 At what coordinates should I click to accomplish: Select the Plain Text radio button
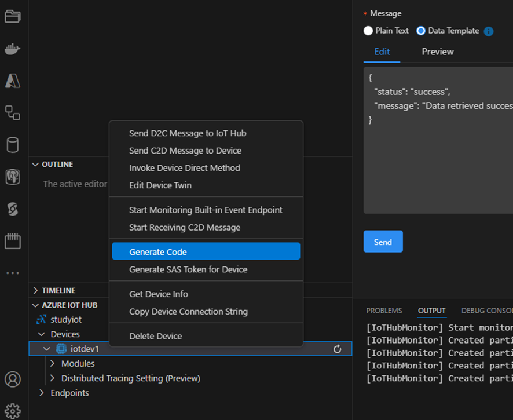click(368, 31)
